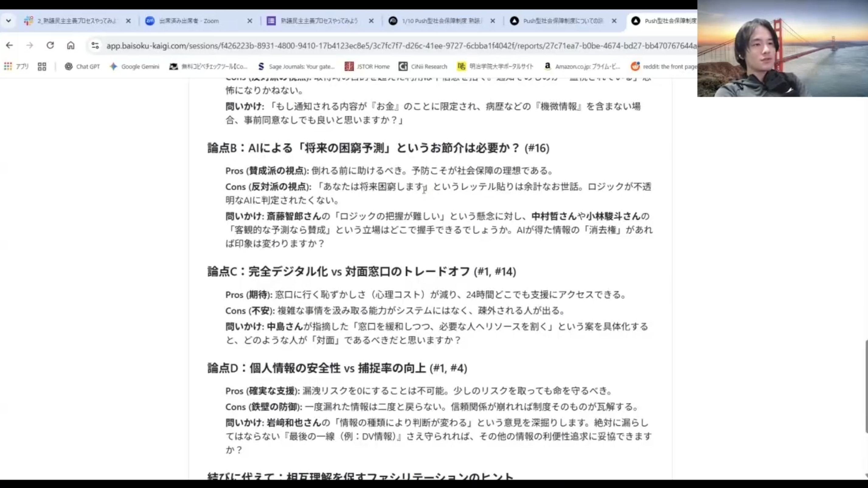
Task: Switch to the 1/10 Push型社会保障制度 tab
Action: pyautogui.click(x=441, y=21)
